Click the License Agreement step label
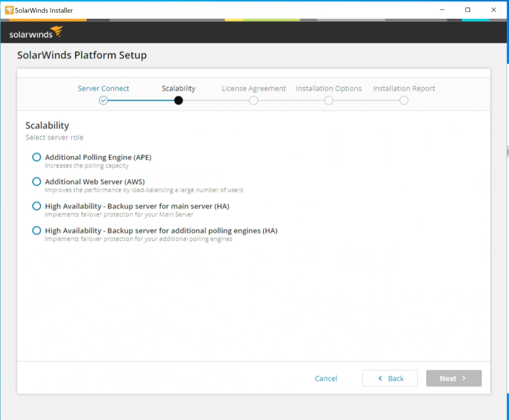Image resolution: width=509 pixels, height=420 pixels. coord(253,89)
